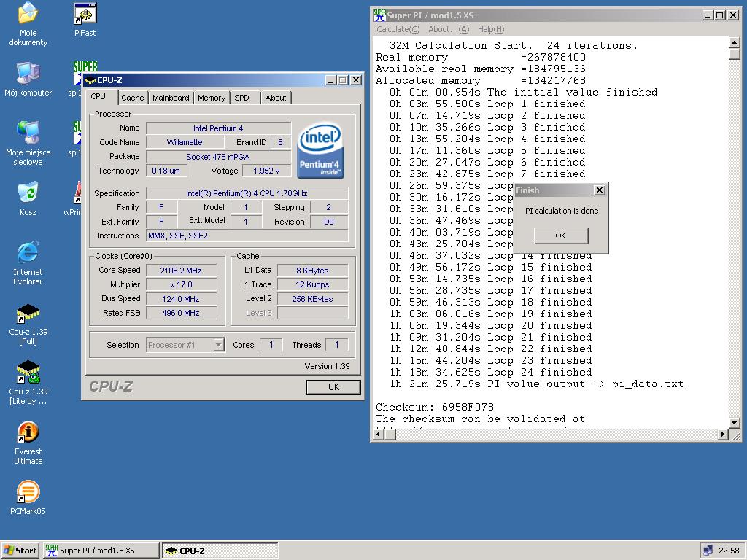Viewport: 747px width, 560px height.
Task: Click right arrow of Super PI horizontal scrollbar
Action: 723,435
